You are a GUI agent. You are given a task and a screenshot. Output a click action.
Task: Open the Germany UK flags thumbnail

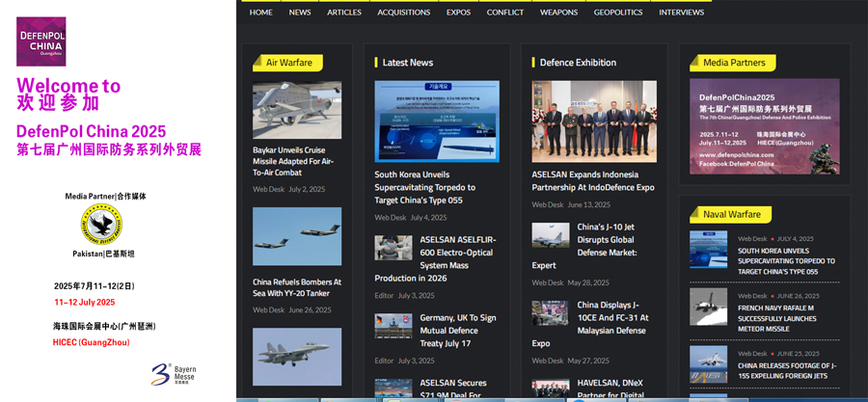[x=393, y=326]
